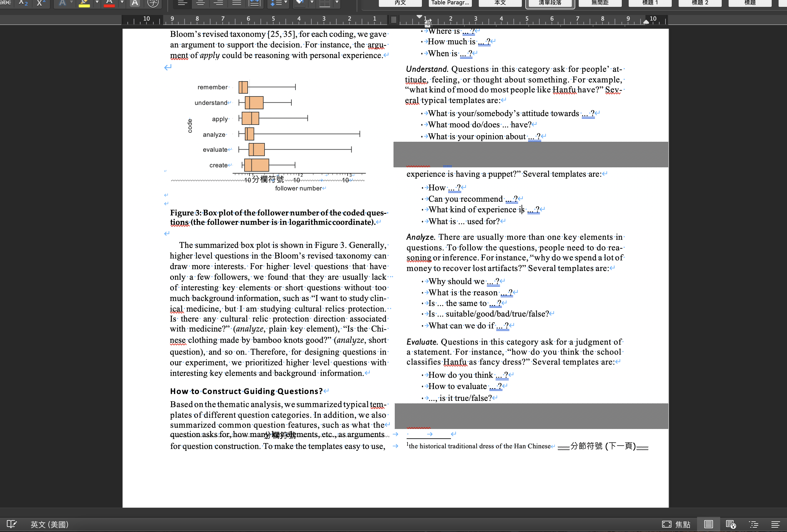Click bullet 'Why should we ...?'
The image size is (787, 532).
click(464, 281)
